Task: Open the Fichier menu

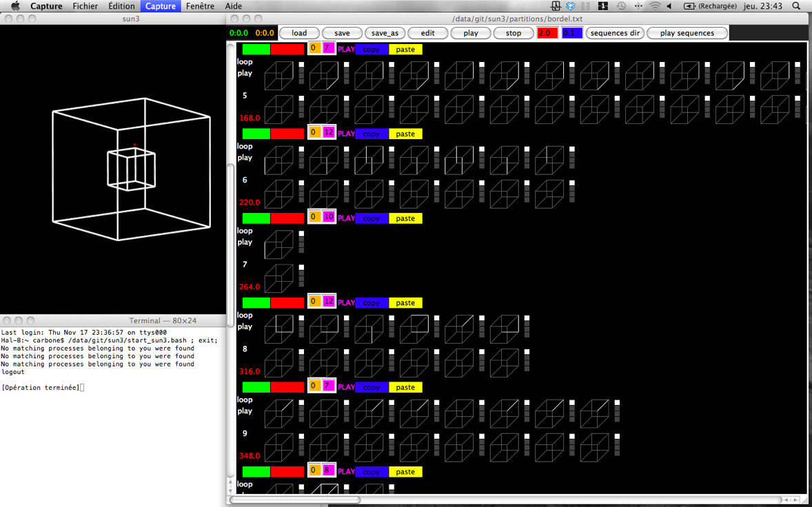Action: (85, 6)
